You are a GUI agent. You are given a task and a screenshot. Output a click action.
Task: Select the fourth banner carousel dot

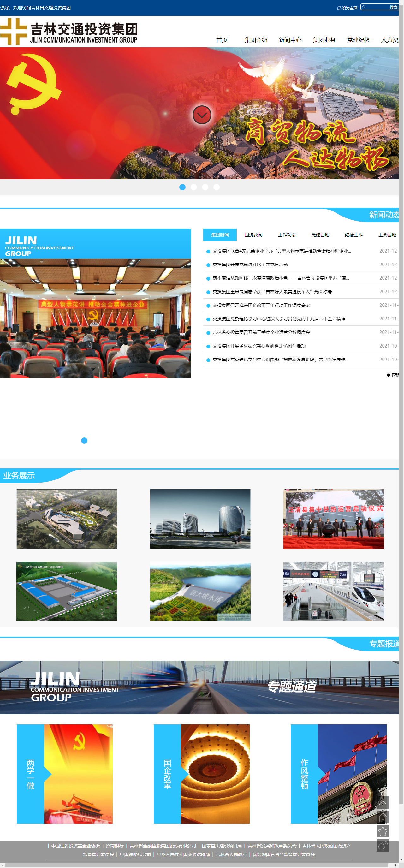(x=217, y=187)
